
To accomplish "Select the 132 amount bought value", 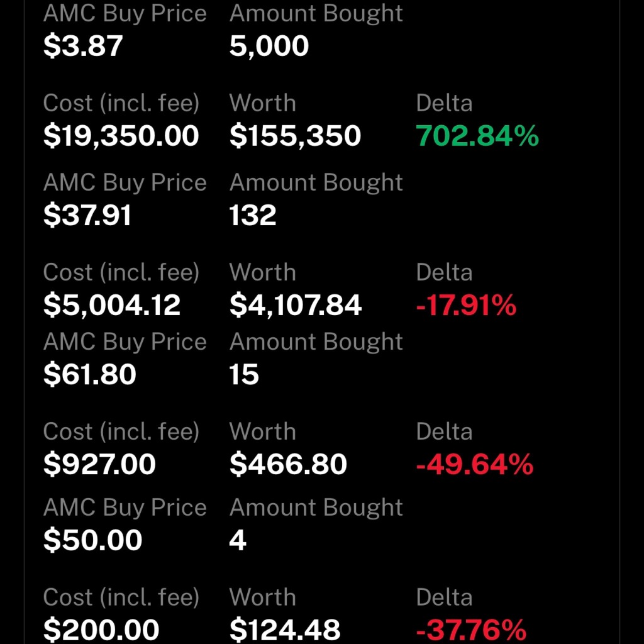I will (253, 215).
